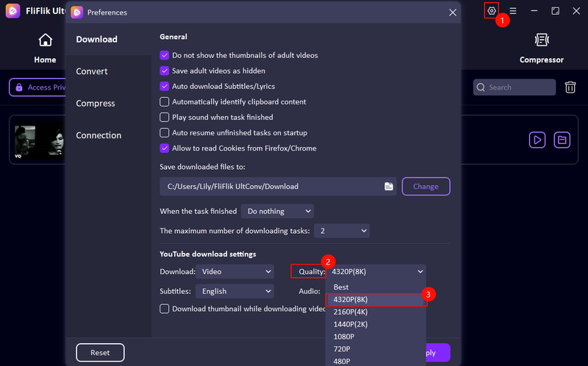Toggle Save adult videos as hidden
588x366 pixels.
pyautogui.click(x=164, y=71)
